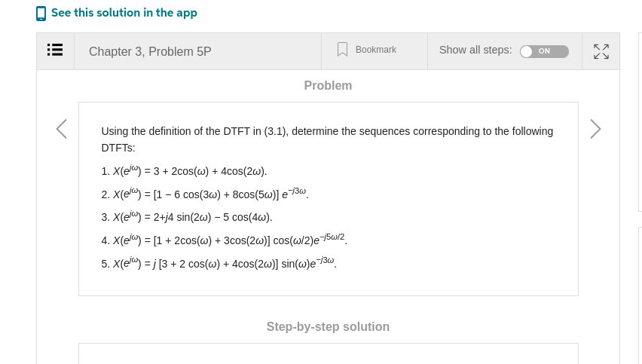This screenshot has width=642, height=364.
Task: Click the Bookmark label
Action: 376,50
